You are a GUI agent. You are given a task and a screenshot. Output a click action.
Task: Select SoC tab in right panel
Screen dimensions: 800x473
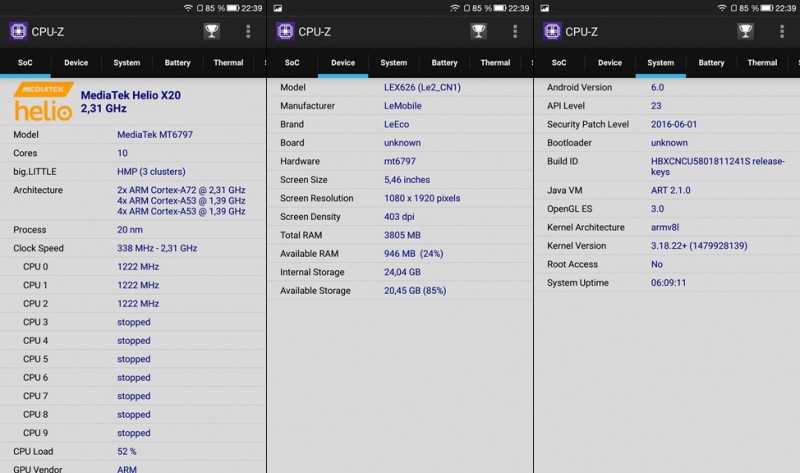[559, 63]
